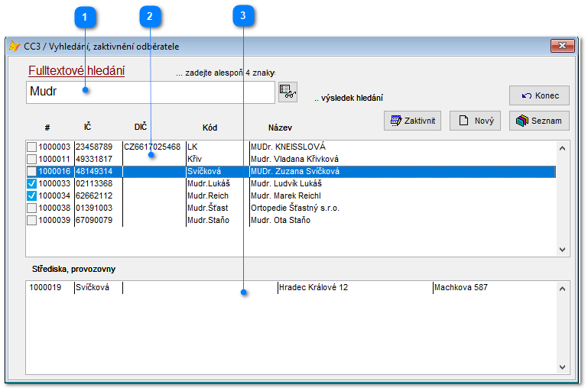The width and height of the screenshot is (588, 391).
Task: Click the Fulltextové hledání search input field
Action: click(150, 92)
